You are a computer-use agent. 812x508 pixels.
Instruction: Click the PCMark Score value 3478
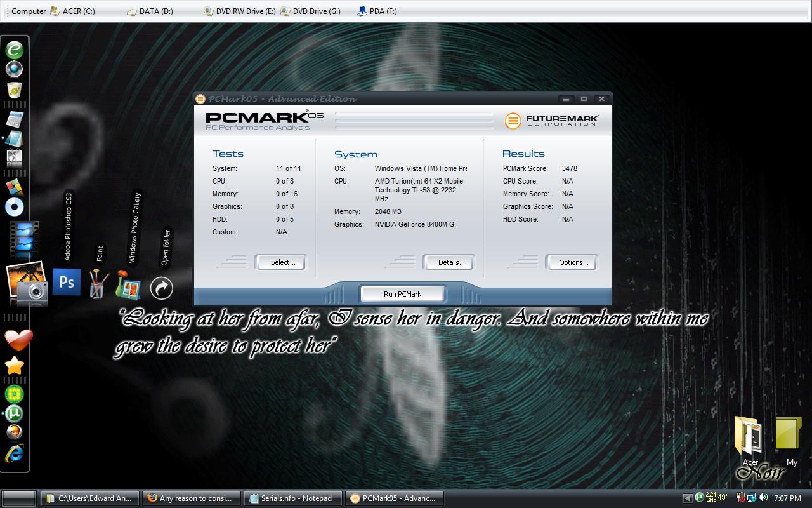coord(570,169)
